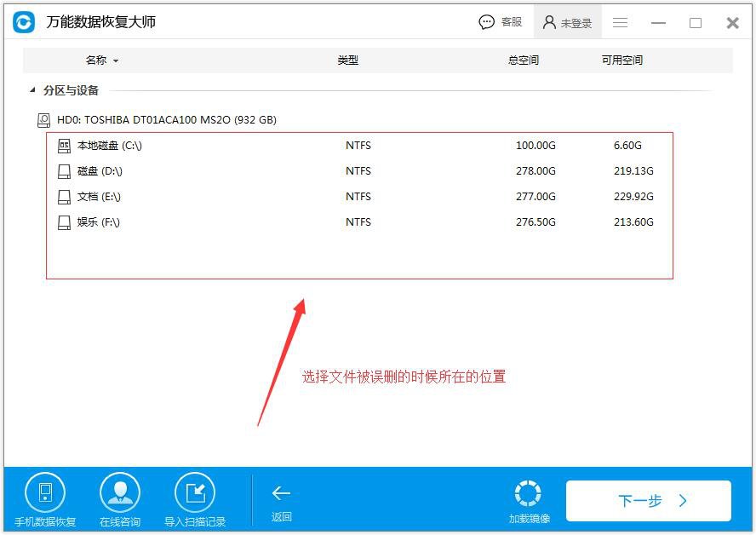
Task: Click the HD0 hard drive device icon
Action: pos(44,119)
